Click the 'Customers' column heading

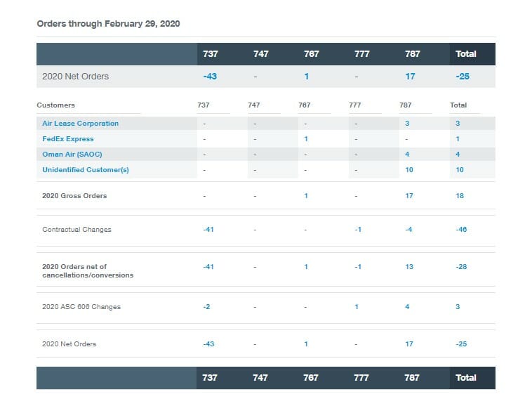[x=55, y=105]
